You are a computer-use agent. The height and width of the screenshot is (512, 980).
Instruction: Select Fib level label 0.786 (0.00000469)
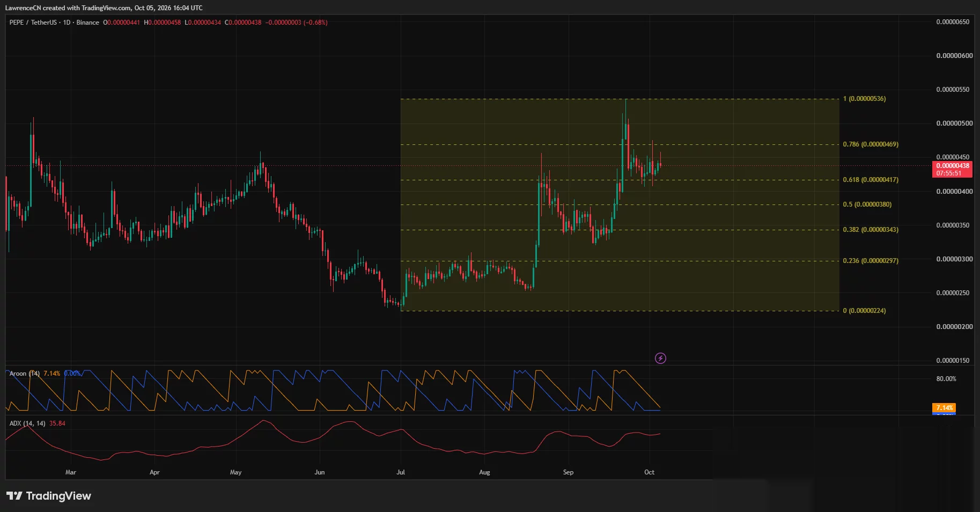[x=871, y=144]
